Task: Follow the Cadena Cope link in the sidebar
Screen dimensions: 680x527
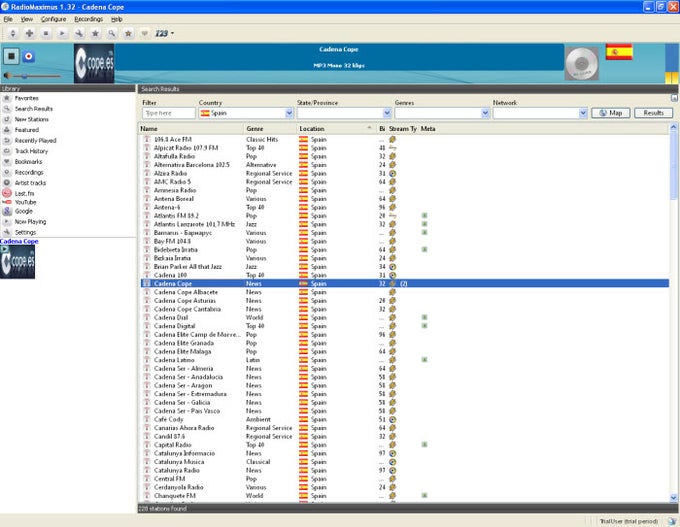Action: pyautogui.click(x=19, y=241)
